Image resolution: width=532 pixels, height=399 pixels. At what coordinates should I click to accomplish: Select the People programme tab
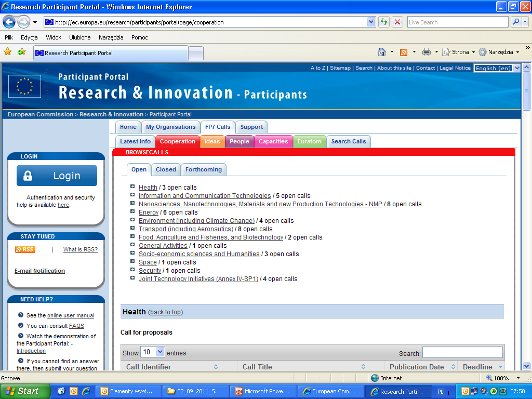(x=239, y=141)
